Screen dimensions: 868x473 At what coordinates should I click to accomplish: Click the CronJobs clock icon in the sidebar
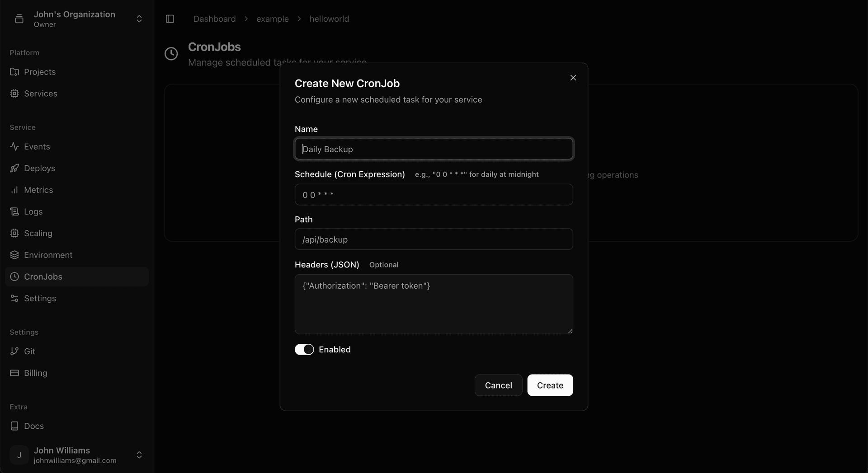point(14,277)
